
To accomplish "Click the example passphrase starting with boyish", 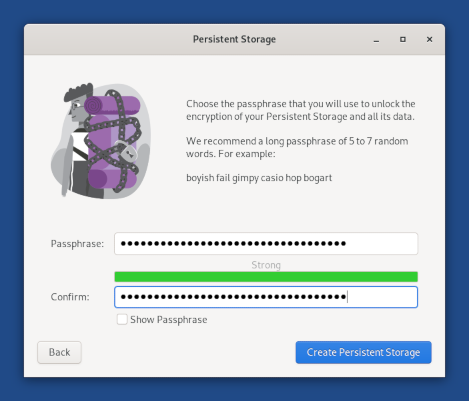I will click(259, 178).
